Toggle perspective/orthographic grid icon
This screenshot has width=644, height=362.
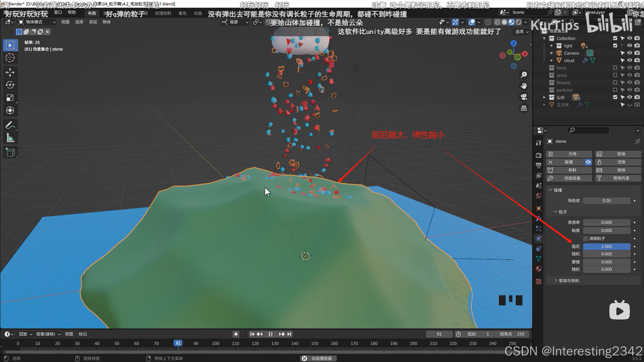524,108
